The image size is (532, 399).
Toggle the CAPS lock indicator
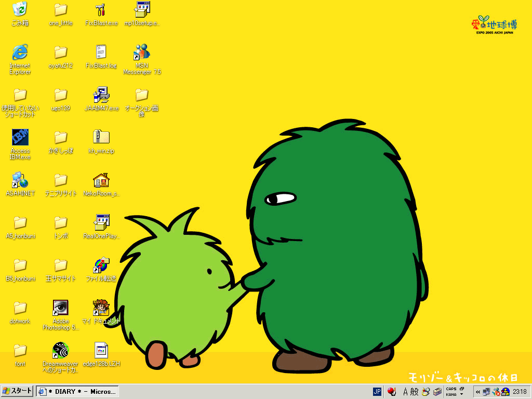451,389
